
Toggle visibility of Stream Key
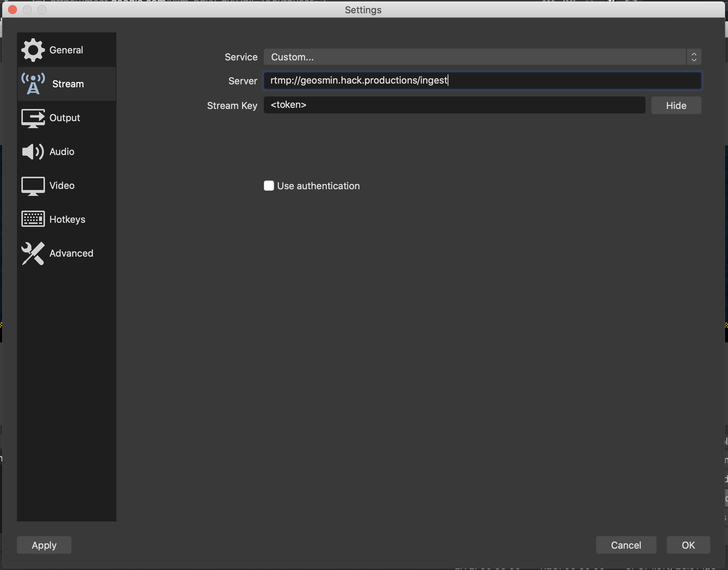(676, 105)
